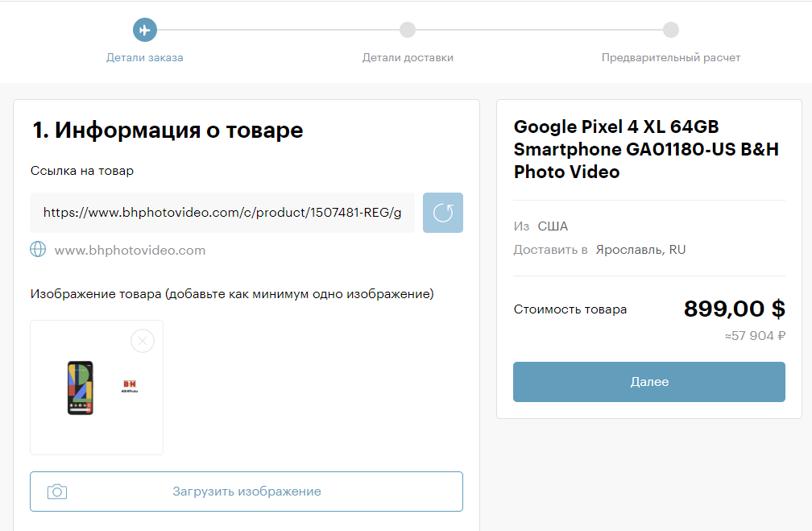Click the США origin country text

pyautogui.click(x=553, y=226)
